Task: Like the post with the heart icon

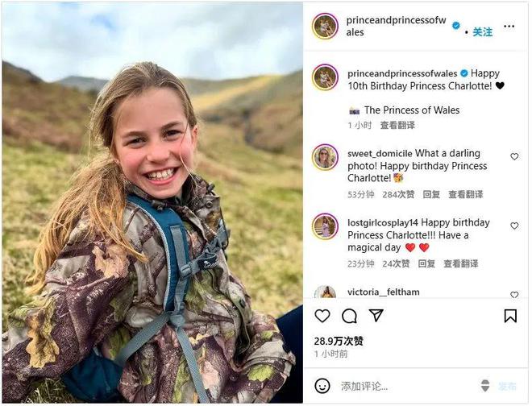Action: coord(322,316)
